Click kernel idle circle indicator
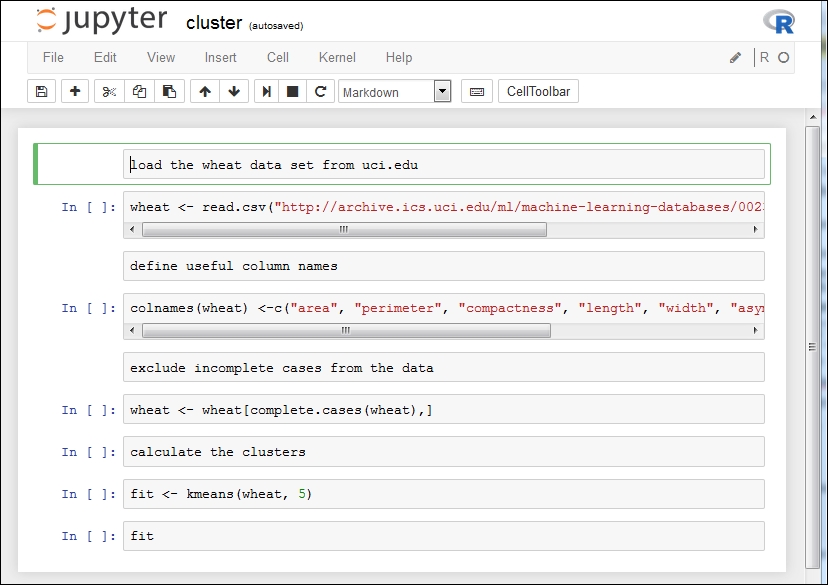 (x=784, y=58)
